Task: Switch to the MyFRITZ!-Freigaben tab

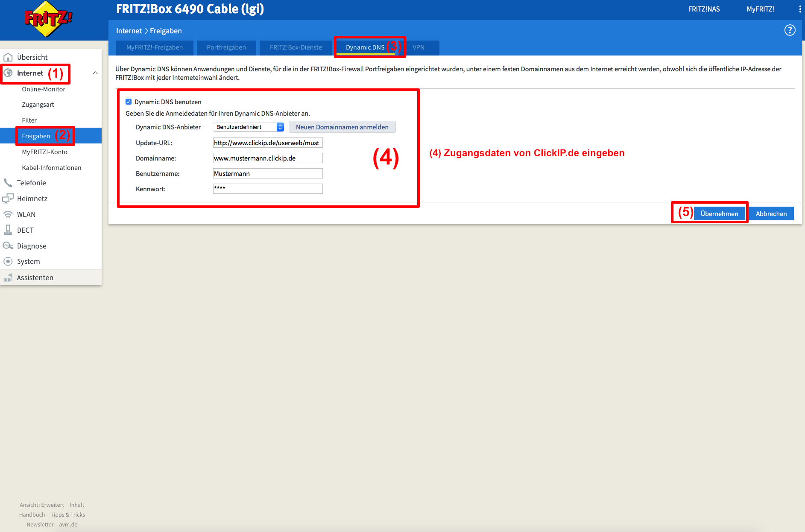Action: click(155, 47)
